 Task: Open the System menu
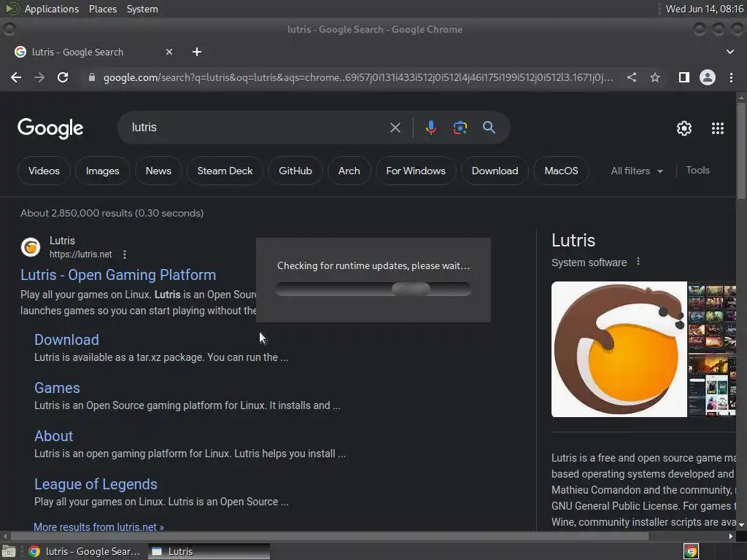[142, 9]
